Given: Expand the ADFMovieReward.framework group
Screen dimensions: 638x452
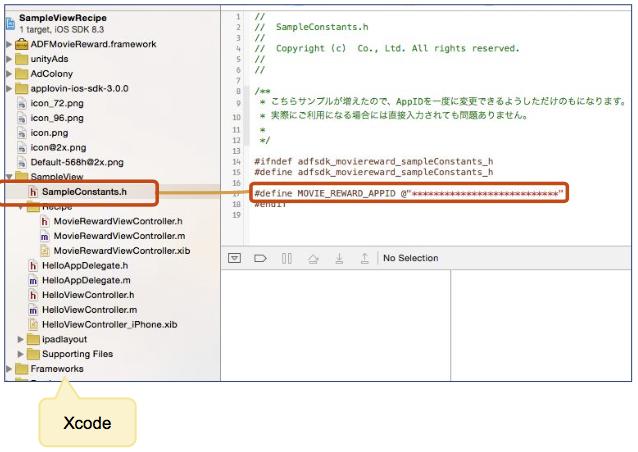Looking at the screenshot, I should [x=9, y=44].
